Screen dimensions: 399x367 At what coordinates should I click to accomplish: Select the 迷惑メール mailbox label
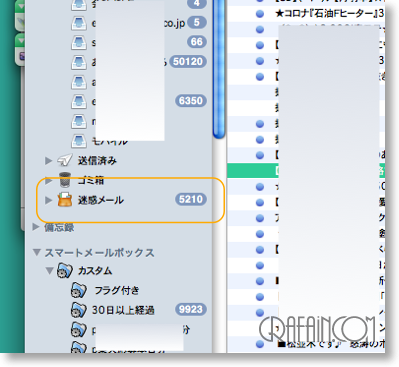coord(101,200)
